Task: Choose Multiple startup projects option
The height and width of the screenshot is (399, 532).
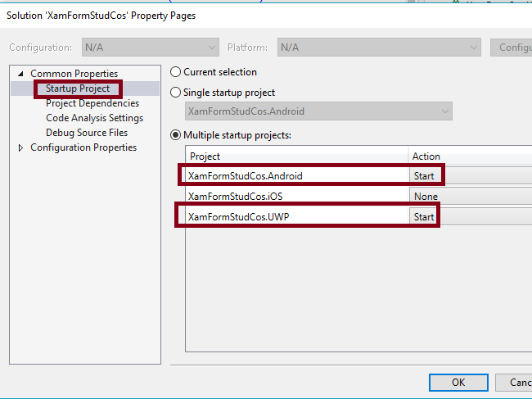Action: (x=175, y=135)
